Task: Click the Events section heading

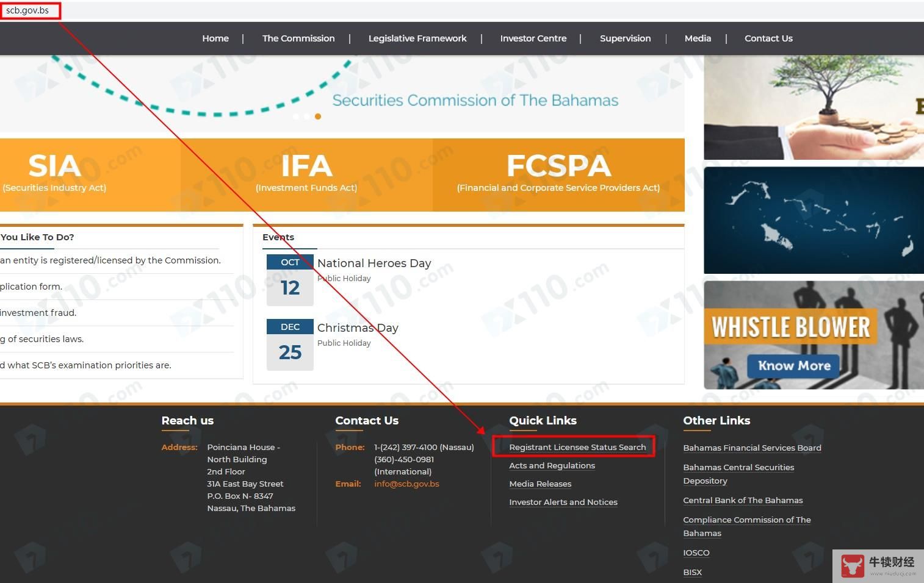Action: pyautogui.click(x=278, y=237)
